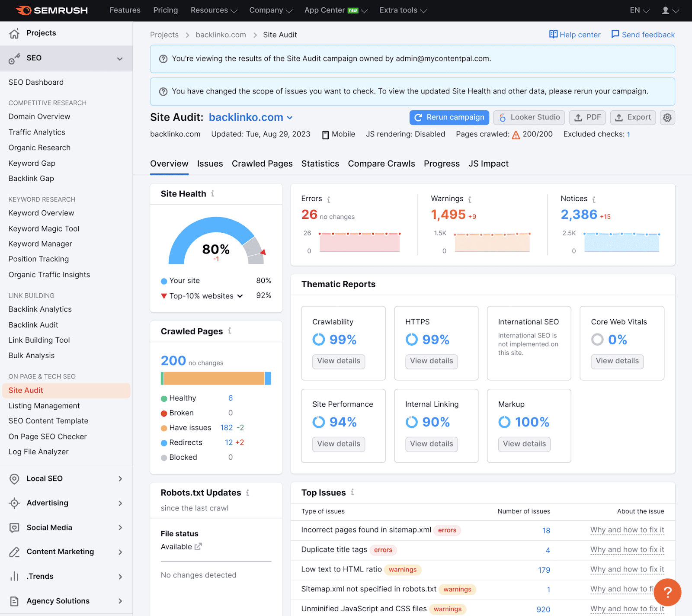The width and height of the screenshot is (692, 616).
Task: Click the PDF export button
Action: pyautogui.click(x=587, y=118)
